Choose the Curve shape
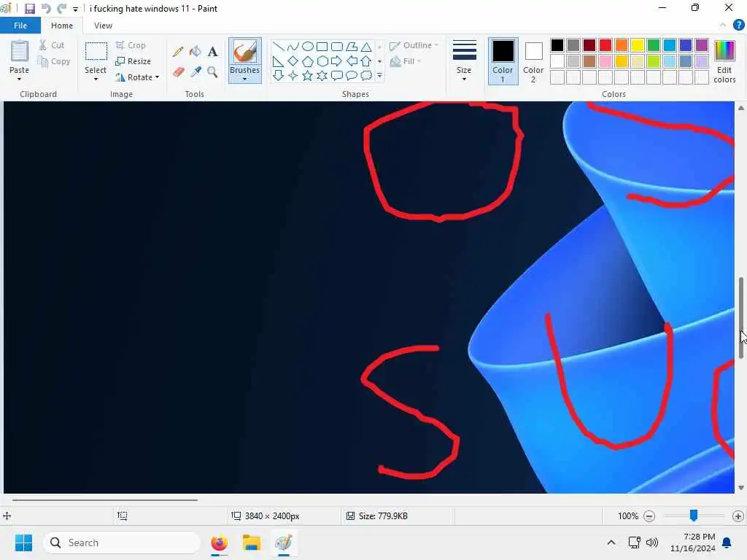Viewport: 747px width, 560px height. (x=293, y=47)
